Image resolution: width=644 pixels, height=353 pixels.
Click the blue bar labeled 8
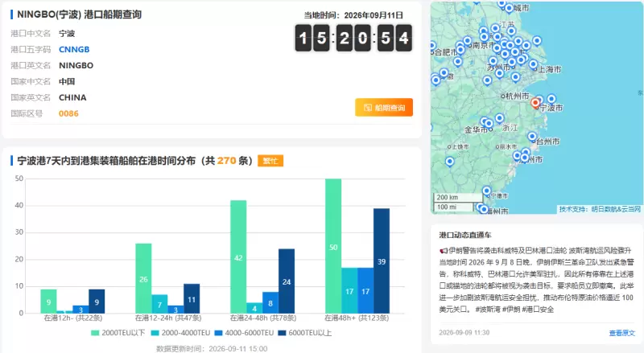tap(270, 302)
